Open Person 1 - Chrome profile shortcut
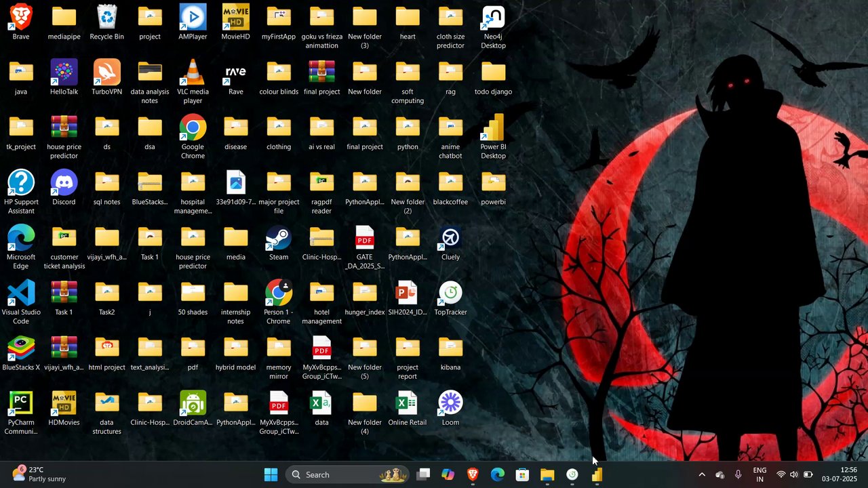Image resolution: width=868 pixels, height=488 pixels. 279,302
